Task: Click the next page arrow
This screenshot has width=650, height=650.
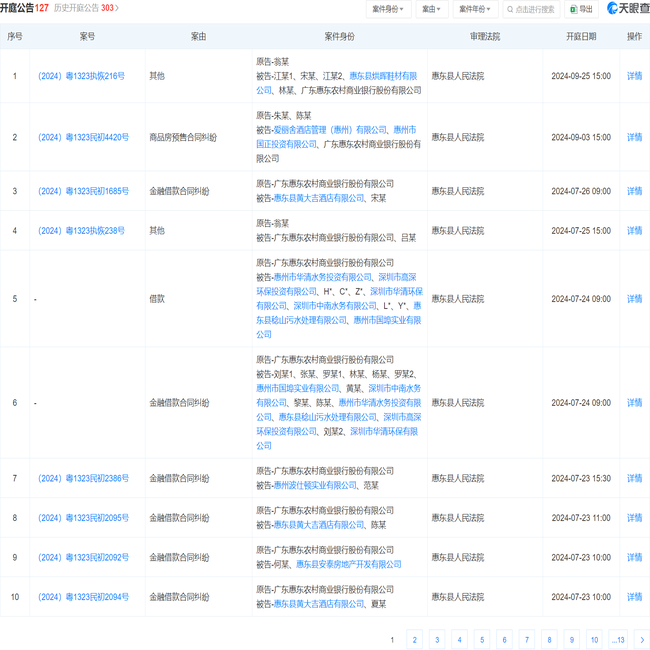Action: coord(642,640)
